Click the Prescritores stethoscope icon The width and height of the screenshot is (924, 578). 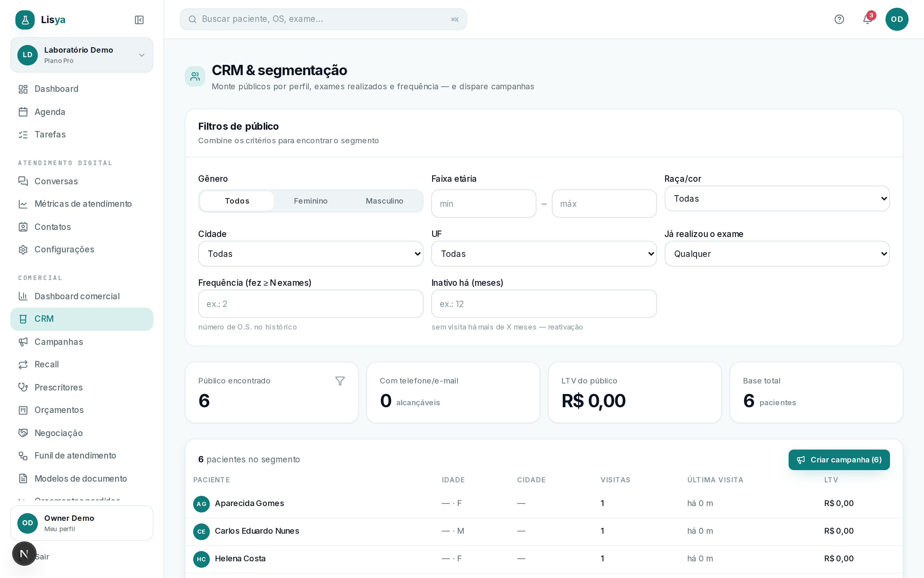coord(23,387)
